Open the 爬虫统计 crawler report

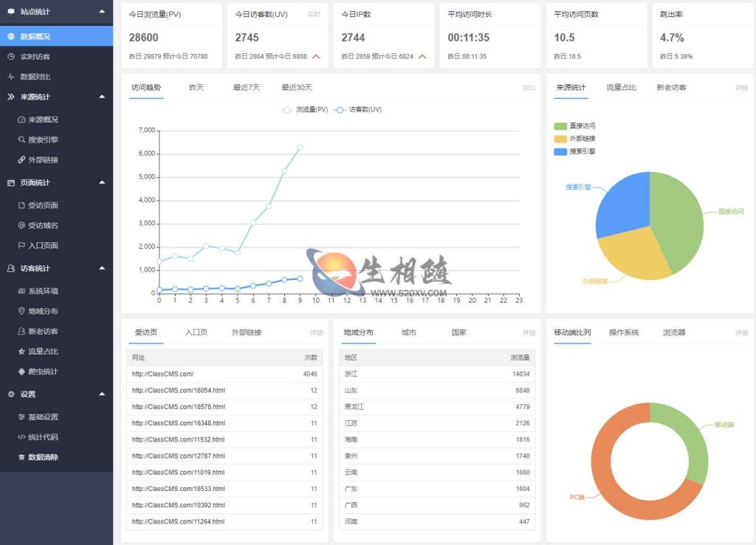pos(52,373)
